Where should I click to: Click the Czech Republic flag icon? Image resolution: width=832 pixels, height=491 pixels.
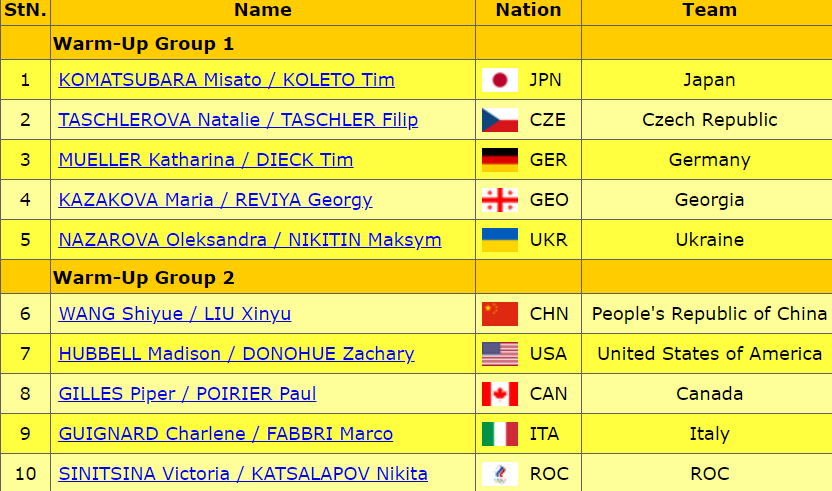pos(499,120)
